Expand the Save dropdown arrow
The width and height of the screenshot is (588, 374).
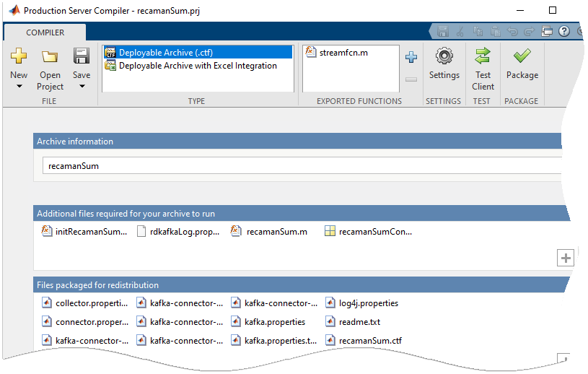click(82, 87)
